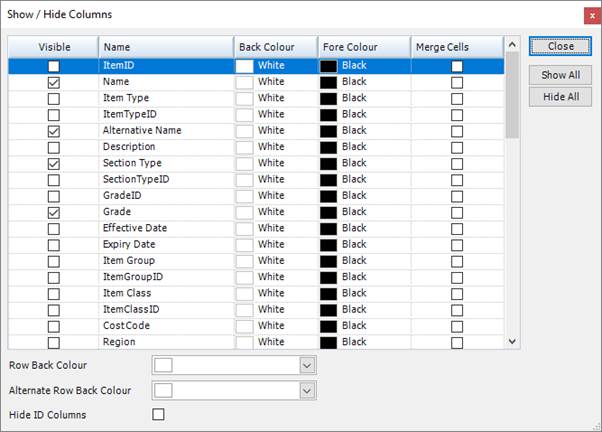Click the scrollbar up arrow
Image resolution: width=602 pixels, height=432 pixels.
point(513,45)
